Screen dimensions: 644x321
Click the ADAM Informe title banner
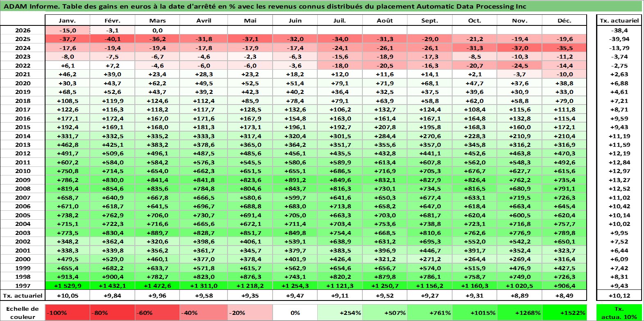point(321,6)
